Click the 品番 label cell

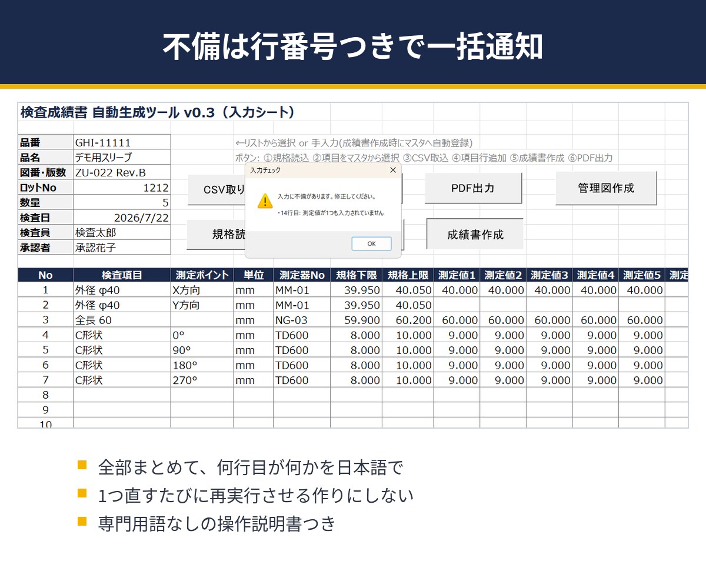click(46, 142)
